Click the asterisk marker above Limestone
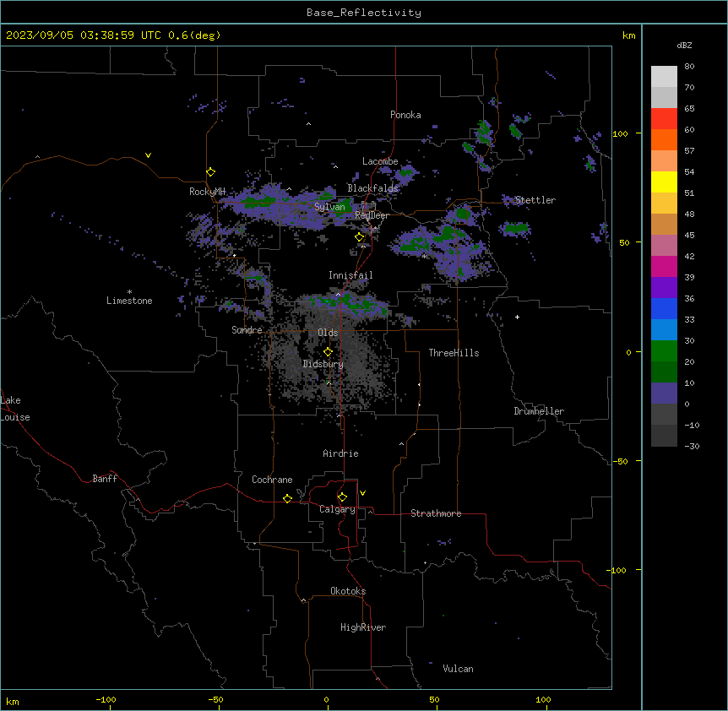728x711 pixels. pyautogui.click(x=129, y=292)
